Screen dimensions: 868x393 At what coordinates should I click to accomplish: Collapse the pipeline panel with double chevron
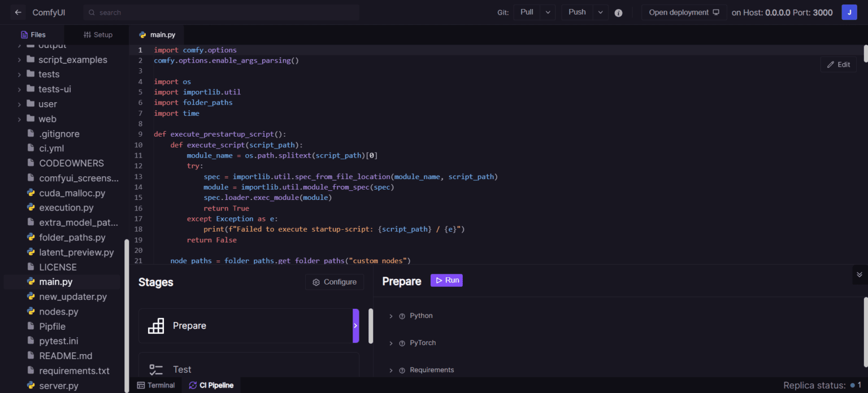click(x=859, y=275)
